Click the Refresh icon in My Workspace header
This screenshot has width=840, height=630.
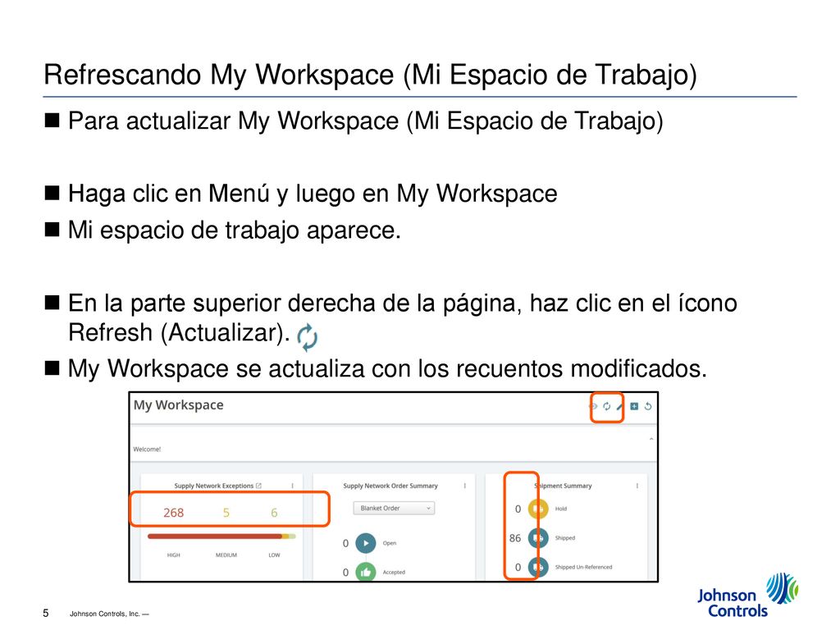pyautogui.click(x=606, y=407)
